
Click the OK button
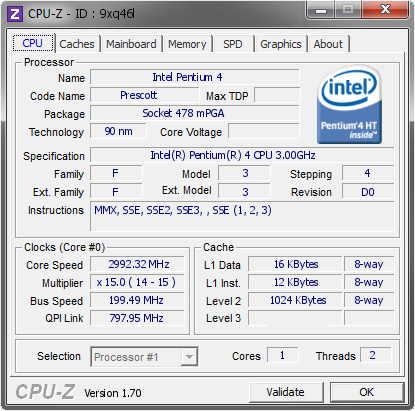pyautogui.click(x=367, y=392)
